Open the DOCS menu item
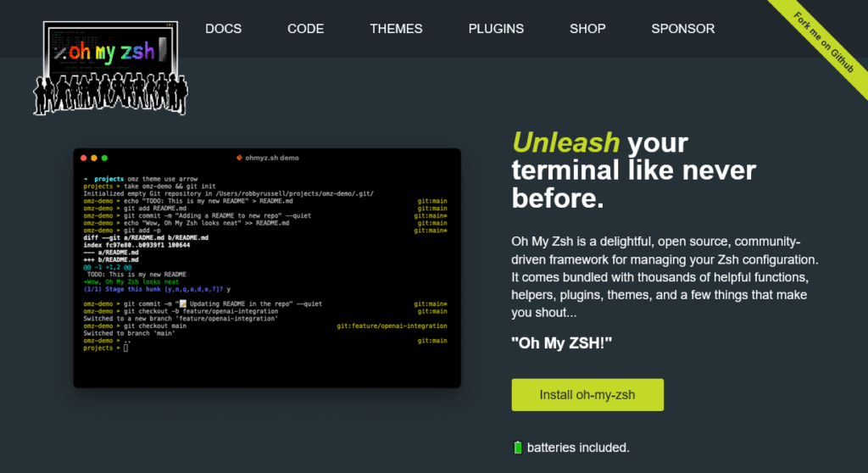The image size is (868, 473). coord(223,29)
